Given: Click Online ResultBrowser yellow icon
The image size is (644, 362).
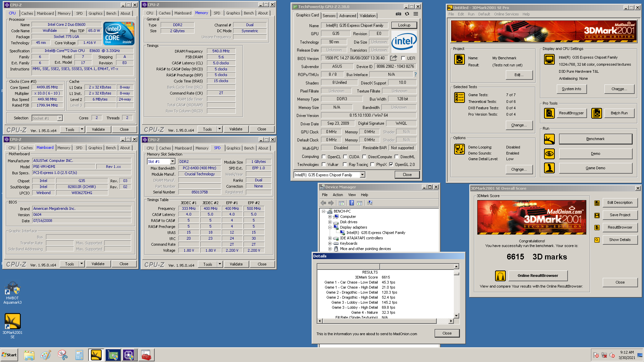Looking at the screenshot, I should [500, 276].
